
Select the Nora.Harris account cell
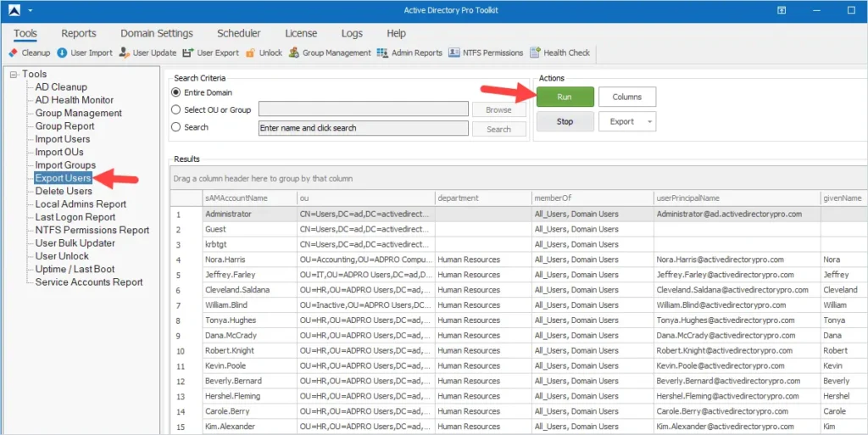pos(250,259)
